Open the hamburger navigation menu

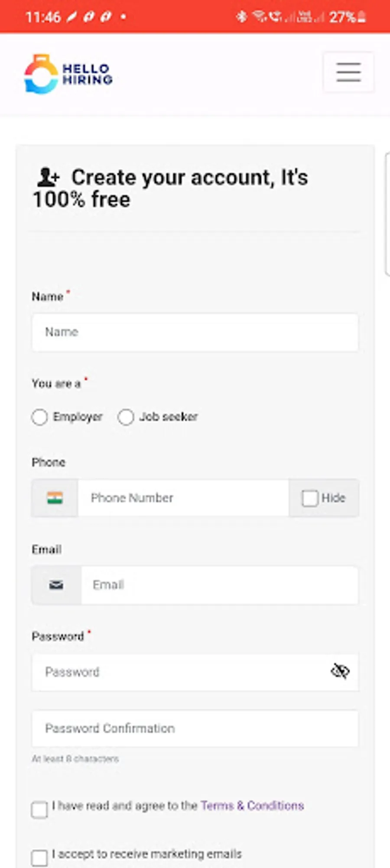pos(348,72)
